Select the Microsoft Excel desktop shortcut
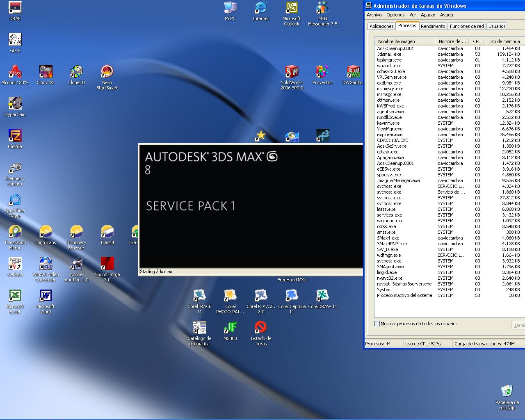Viewport: 525px width, 420px height. (15, 302)
